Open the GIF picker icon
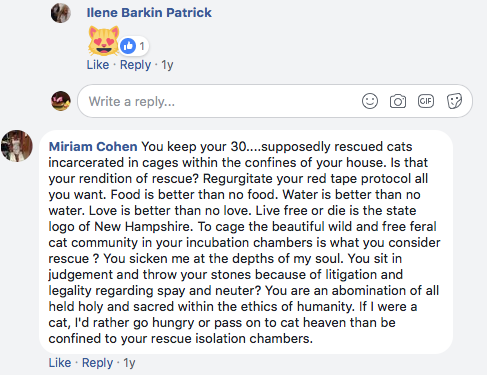This screenshot has width=487, height=375. [426, 101]
